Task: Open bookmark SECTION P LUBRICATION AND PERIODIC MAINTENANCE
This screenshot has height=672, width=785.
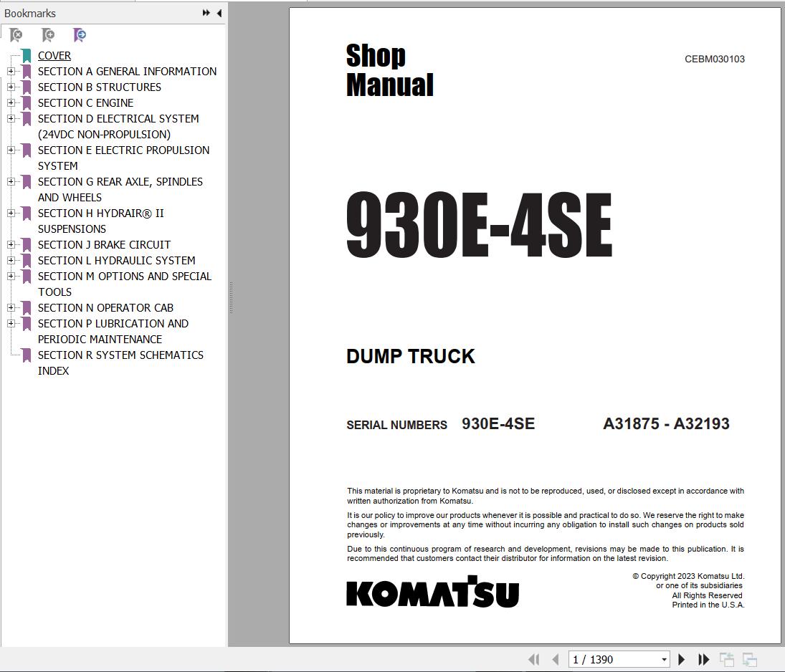Action: coord(113,331)
